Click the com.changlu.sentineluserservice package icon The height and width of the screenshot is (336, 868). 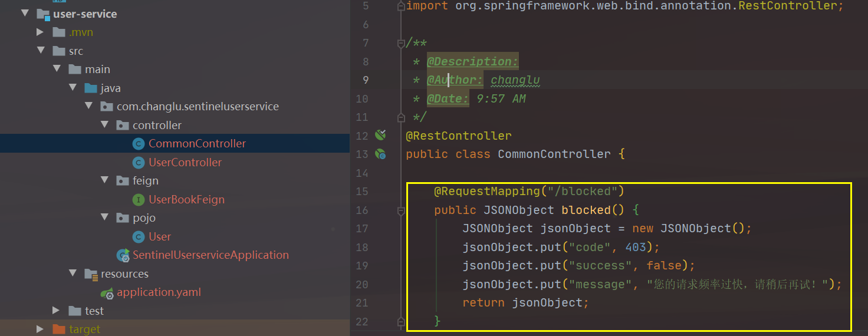[x=107, y=107]
